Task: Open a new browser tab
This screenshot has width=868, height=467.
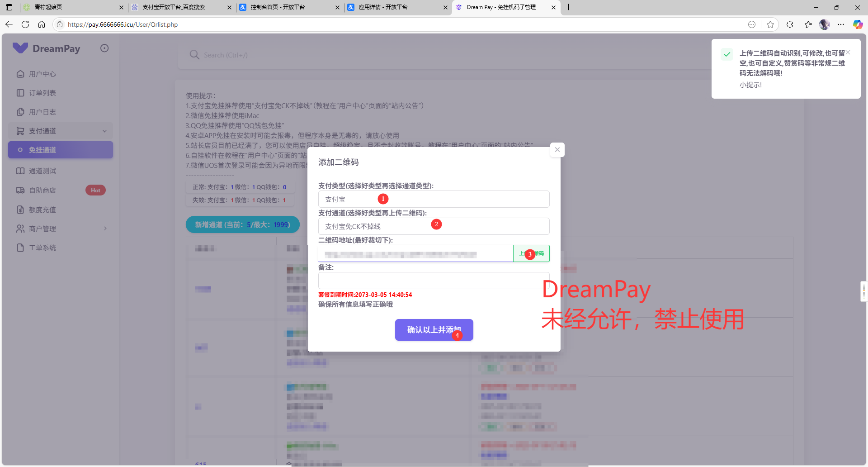Action: (569, 7)
